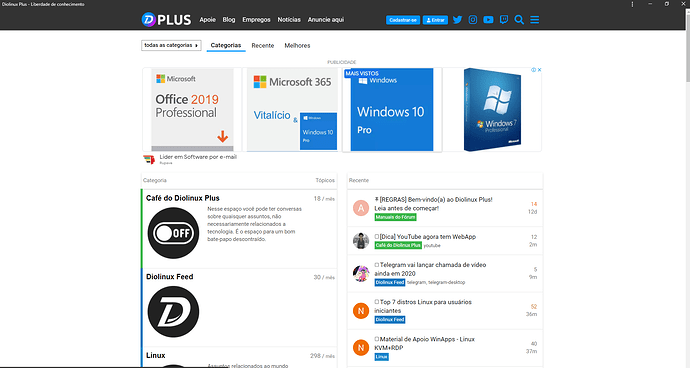Click the '298 / mês' topic count
Viewport: 690px width, 368px height.
[323, 356]
